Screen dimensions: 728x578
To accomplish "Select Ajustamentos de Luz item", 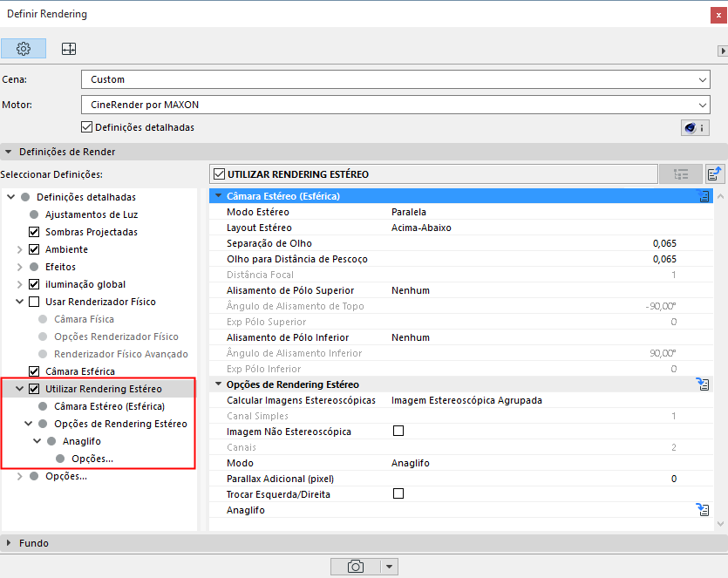I will coord(91,214).
